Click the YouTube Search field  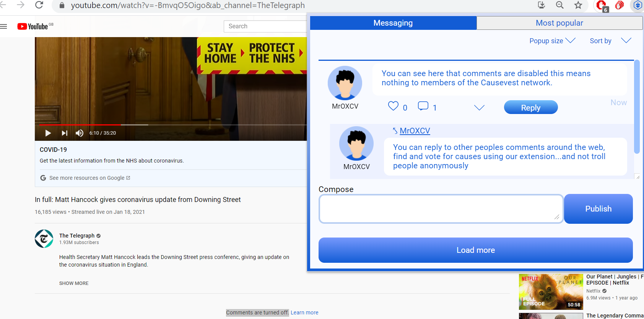pyautogui.click(x=265, y=26)
